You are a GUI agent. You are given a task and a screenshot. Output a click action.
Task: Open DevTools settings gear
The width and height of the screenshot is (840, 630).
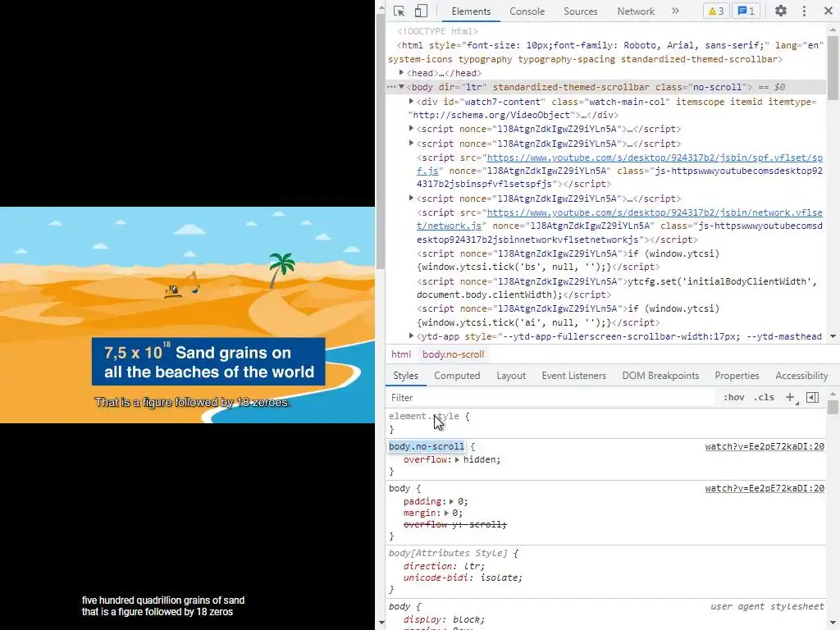coord(781,11)
